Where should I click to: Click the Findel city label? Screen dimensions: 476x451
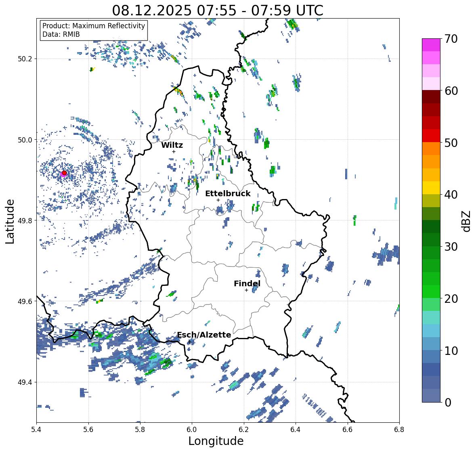(247, 283)
